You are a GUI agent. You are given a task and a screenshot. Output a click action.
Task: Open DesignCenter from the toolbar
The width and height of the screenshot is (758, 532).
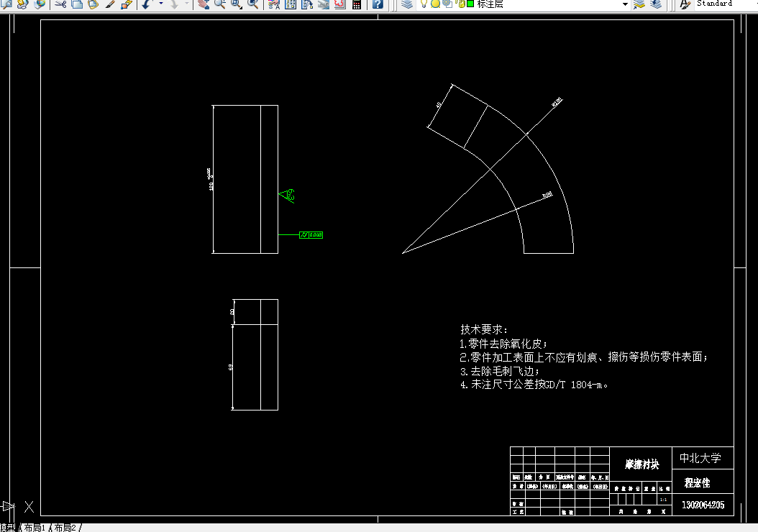pyautogui.click(x=291, y=4)
